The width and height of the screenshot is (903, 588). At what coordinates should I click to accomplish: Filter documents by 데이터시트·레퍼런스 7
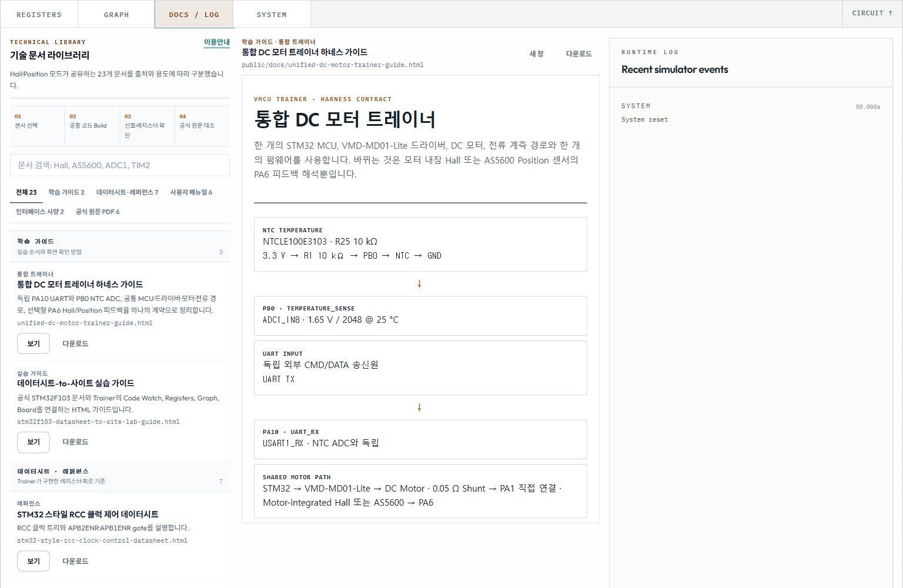(128, 192)
